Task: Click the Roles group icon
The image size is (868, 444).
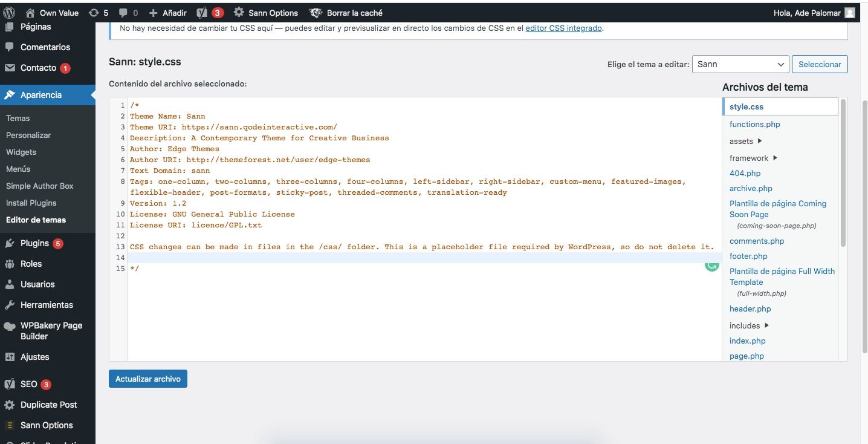Action: click(x=10, y=264)
